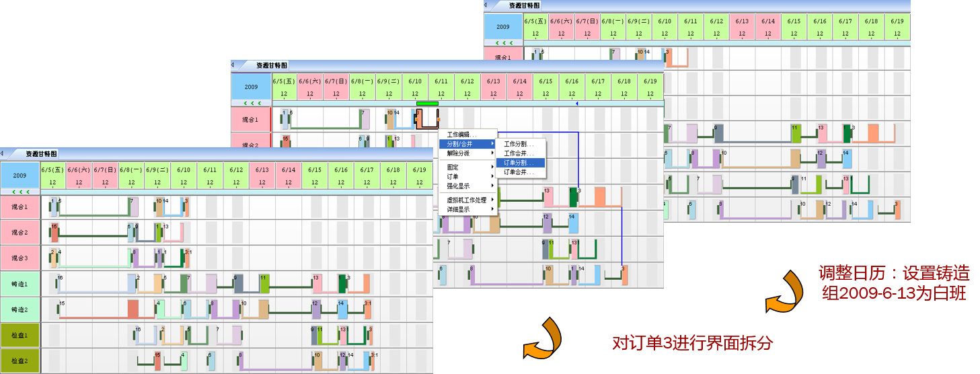Expand the 解除分派 submenu arrow
The width and height of the screenshot is (980, 374).
492,153
